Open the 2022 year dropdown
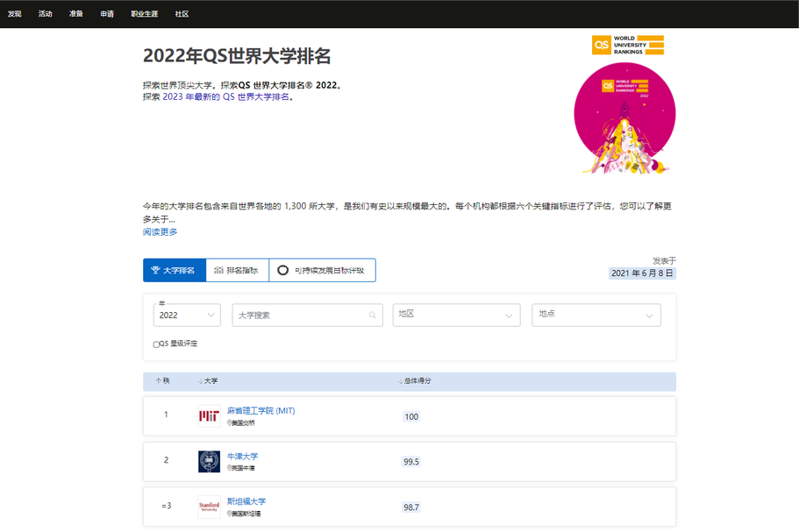Screen dimensions: 799x532 tap(187, 316)
